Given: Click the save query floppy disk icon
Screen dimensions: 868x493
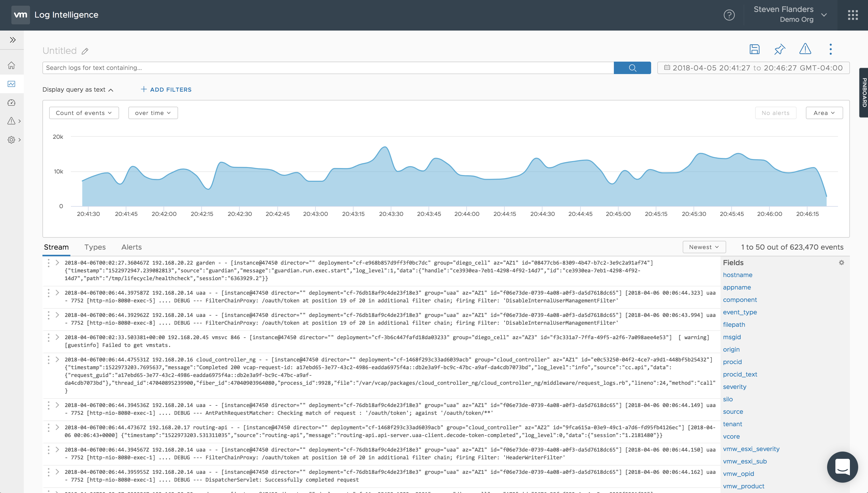Looking at the screenshot, I should tap(754, 49).
